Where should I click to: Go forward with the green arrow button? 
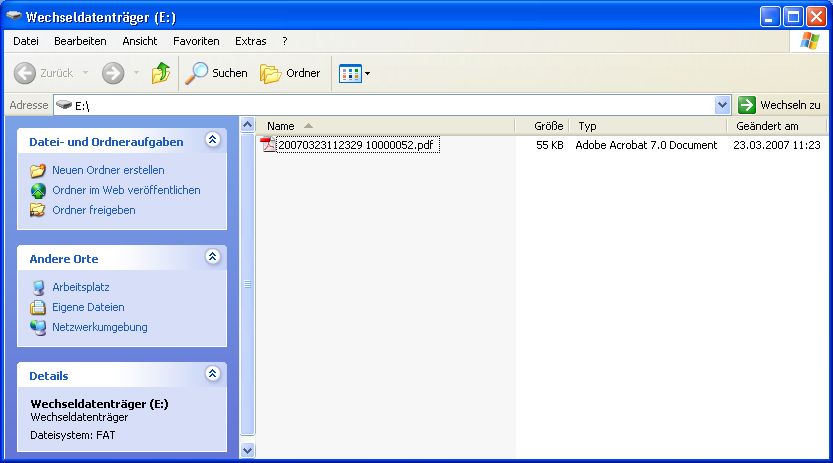coord(113,73)
